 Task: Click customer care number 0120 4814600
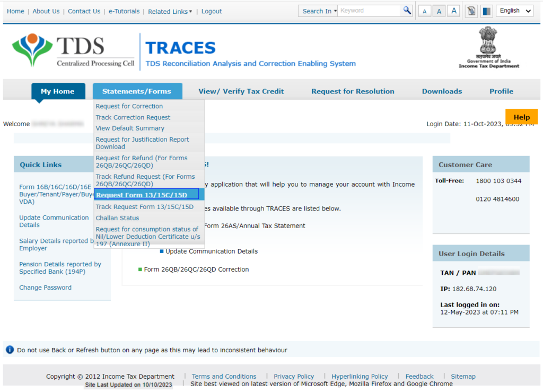pos(497,199)
